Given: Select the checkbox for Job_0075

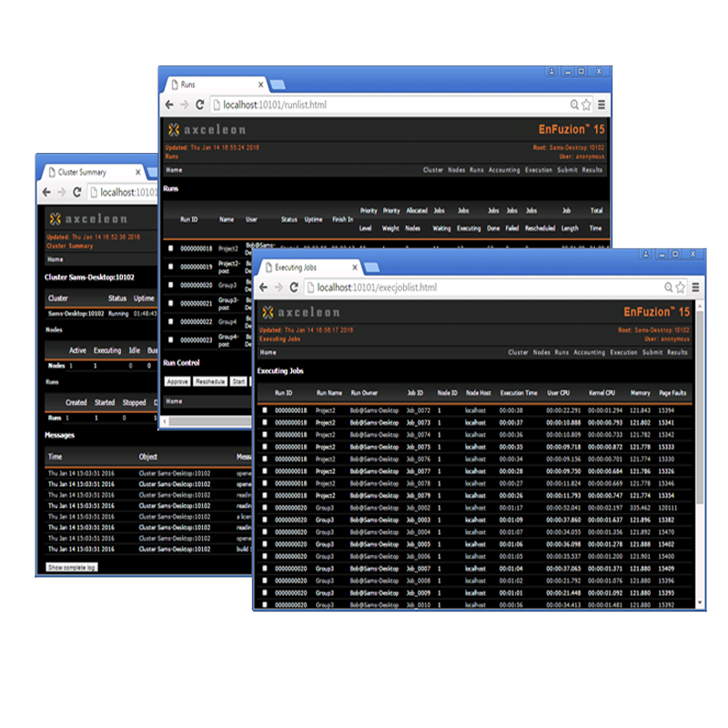Looking at the screenshot, I should click(x=265, y=447).
